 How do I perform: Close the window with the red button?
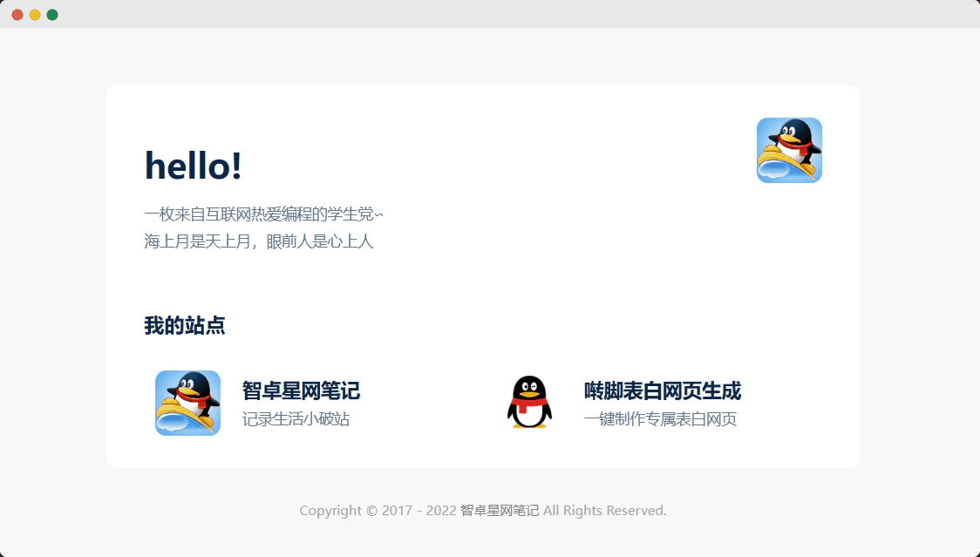click(x=17, y=15)
